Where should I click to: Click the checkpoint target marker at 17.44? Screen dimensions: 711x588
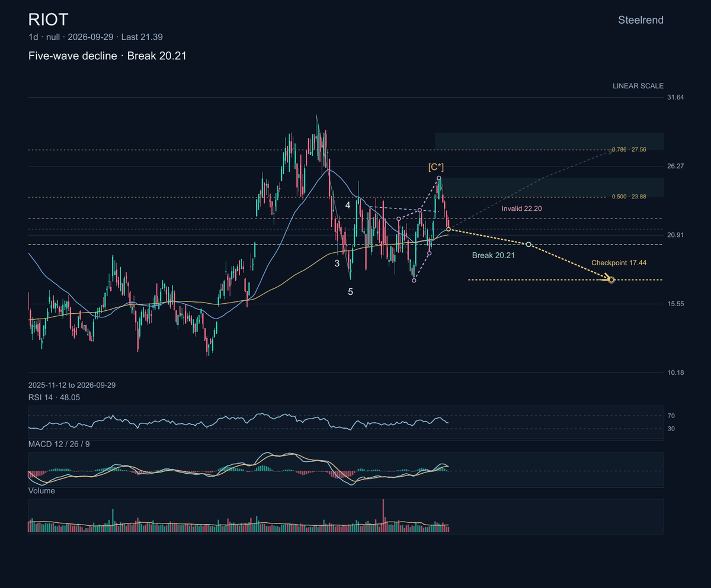(x=611, y=279)
